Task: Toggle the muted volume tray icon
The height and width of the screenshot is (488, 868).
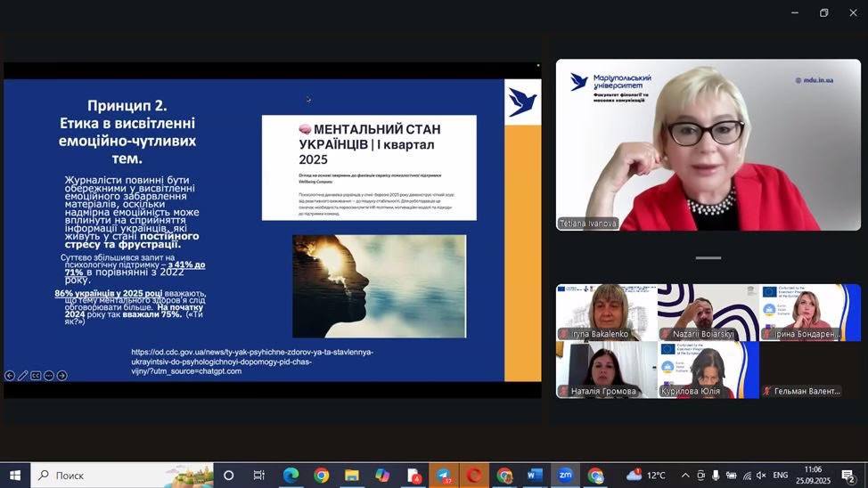Action: (761, 476)
